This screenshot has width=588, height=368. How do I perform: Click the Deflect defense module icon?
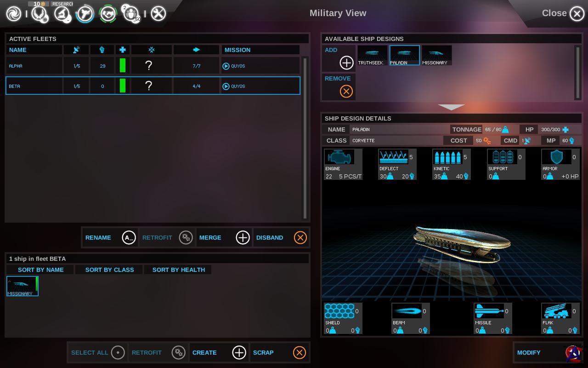click(393, 157)
